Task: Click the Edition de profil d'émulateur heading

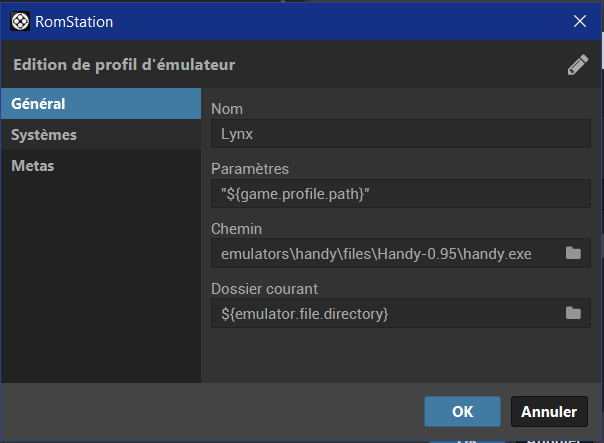Action: tap(124, 65)
